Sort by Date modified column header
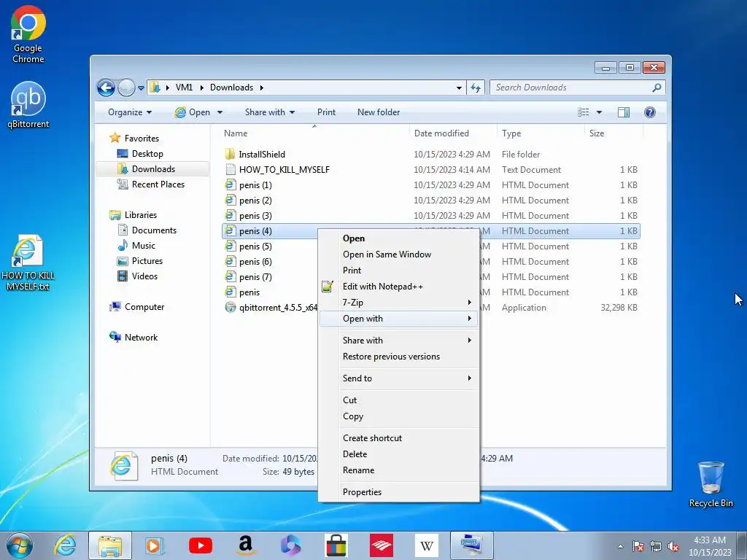 [x=452, y=133]
